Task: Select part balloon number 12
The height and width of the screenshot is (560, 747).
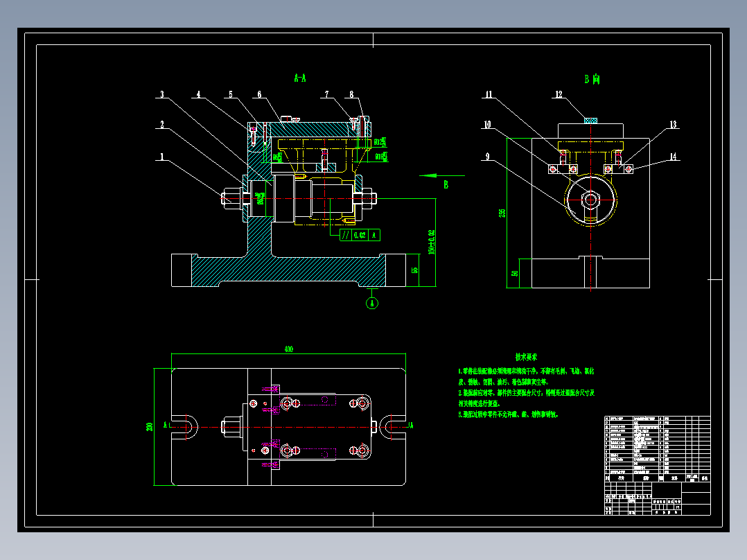Action: point(559,94)
